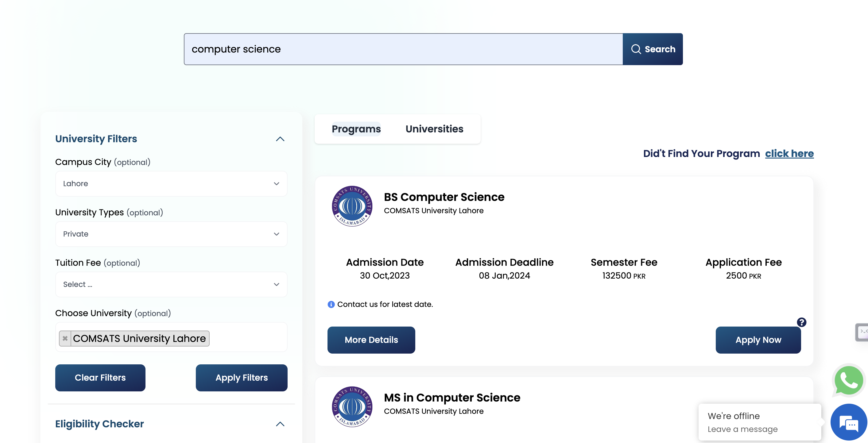Switch to the Universities tab
Image resolution: width=868 pixels, height=443 pixels.
coord(434,129)
